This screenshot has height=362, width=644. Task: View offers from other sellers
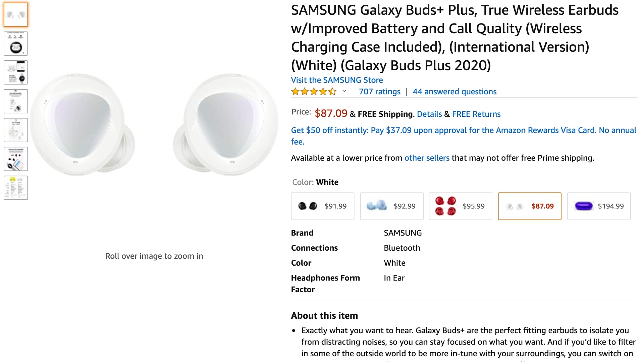click(427, 158)
